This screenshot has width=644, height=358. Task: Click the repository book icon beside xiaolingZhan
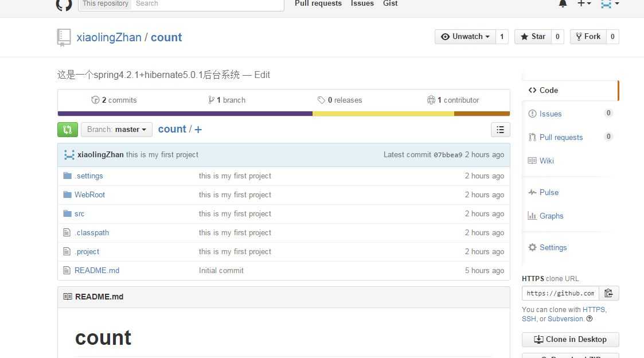[64, 37]
